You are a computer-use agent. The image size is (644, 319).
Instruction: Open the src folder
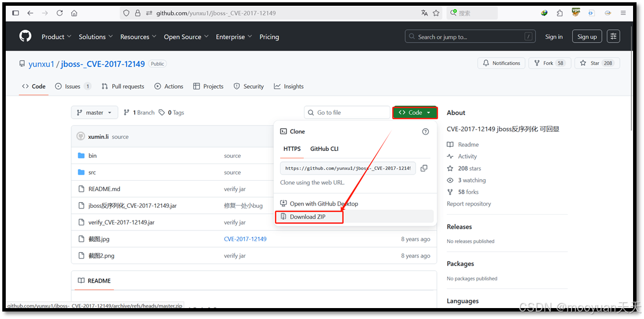92,172
